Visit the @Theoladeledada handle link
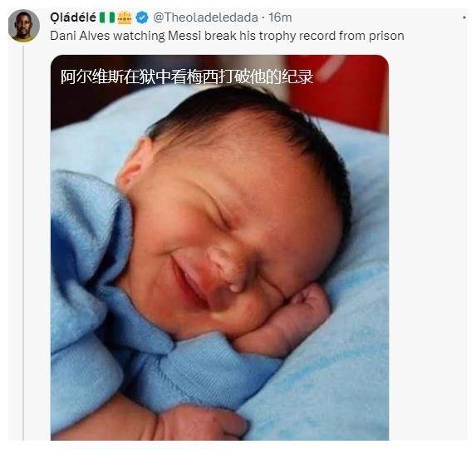The image size is (476, 449). (x=205, y=17)
